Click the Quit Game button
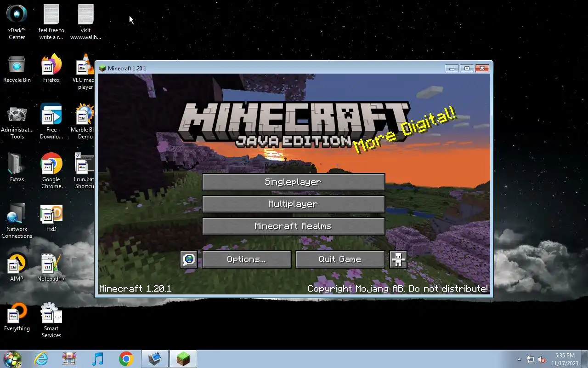Screen dimensions: 588x368 click(340, 259)
